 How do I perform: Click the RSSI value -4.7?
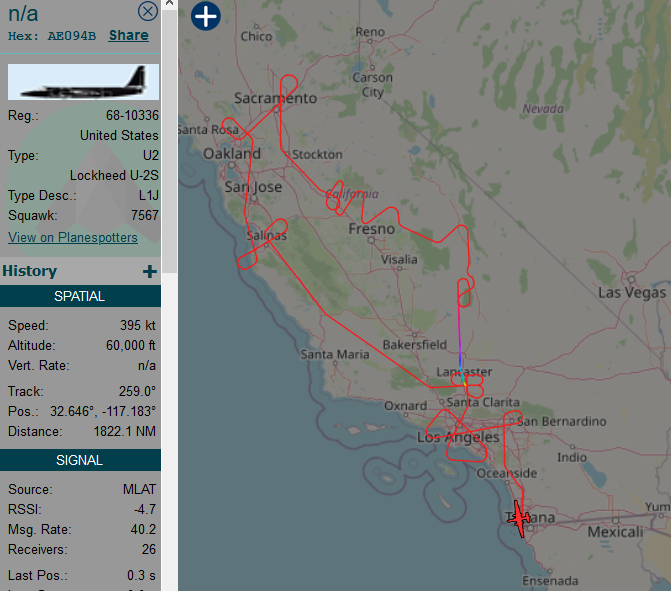(145, 510)
